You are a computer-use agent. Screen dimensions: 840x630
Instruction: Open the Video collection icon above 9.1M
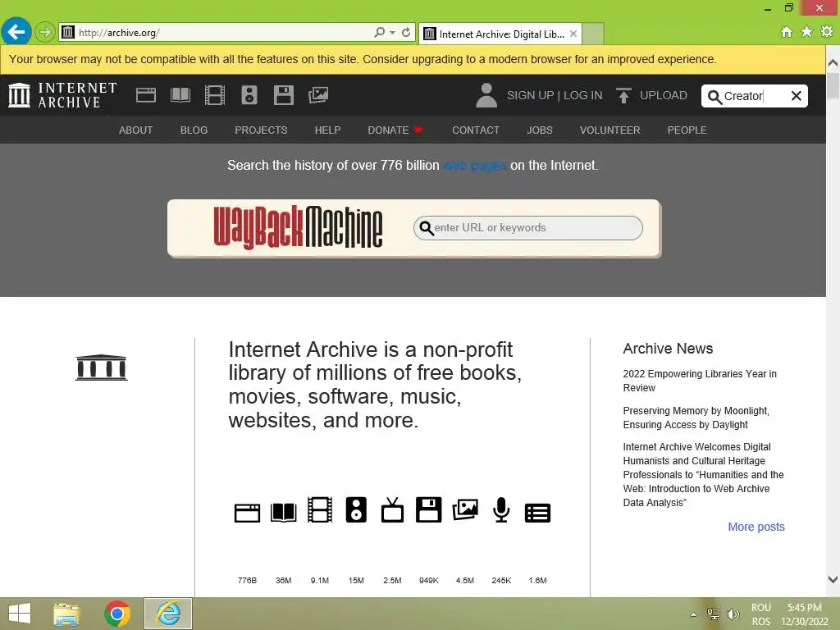click(x=320, y=509)
